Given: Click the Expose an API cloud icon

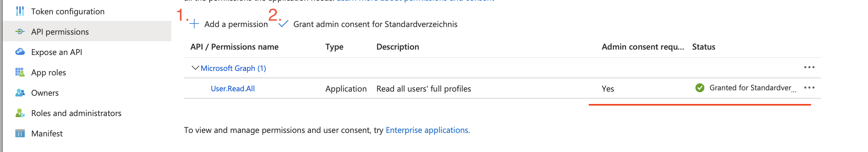Looking at the screenshot, I should [20, 52].
